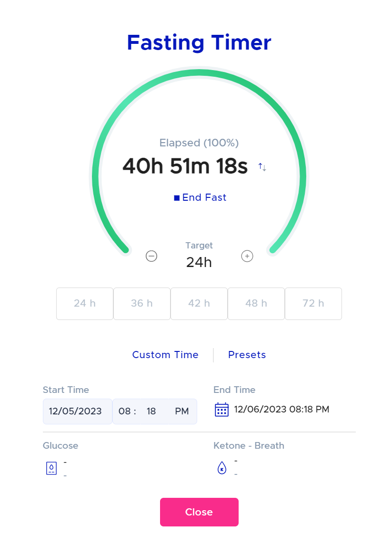The height and width of the screenshot is (556, 392).
Task: Open the Glucose measurement icon
Action: tap(51, 468)
